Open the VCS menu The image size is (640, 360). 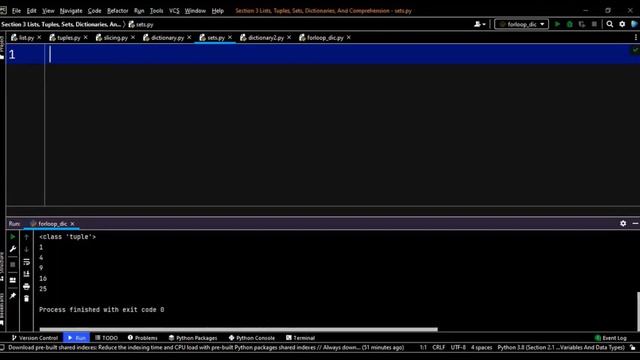[174, 11]
